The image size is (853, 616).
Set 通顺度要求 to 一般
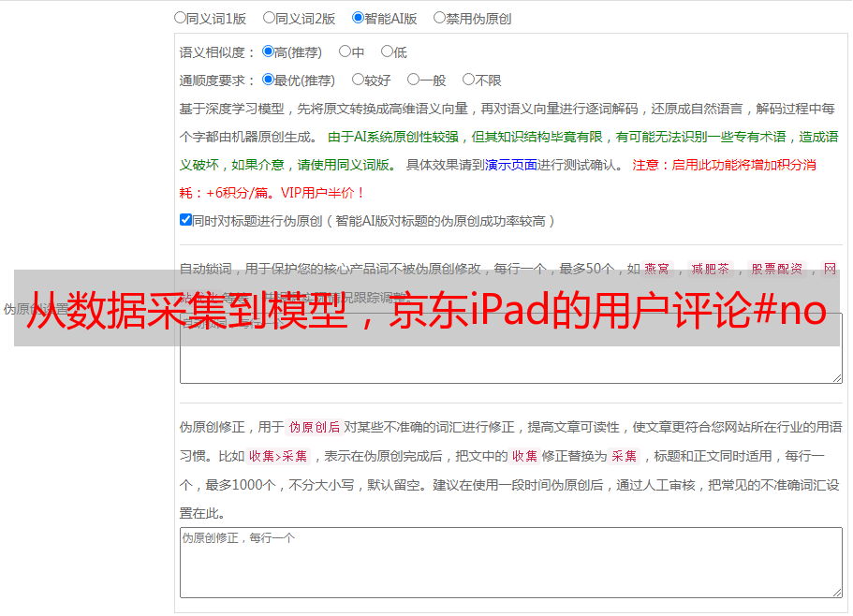pos(414,80)
